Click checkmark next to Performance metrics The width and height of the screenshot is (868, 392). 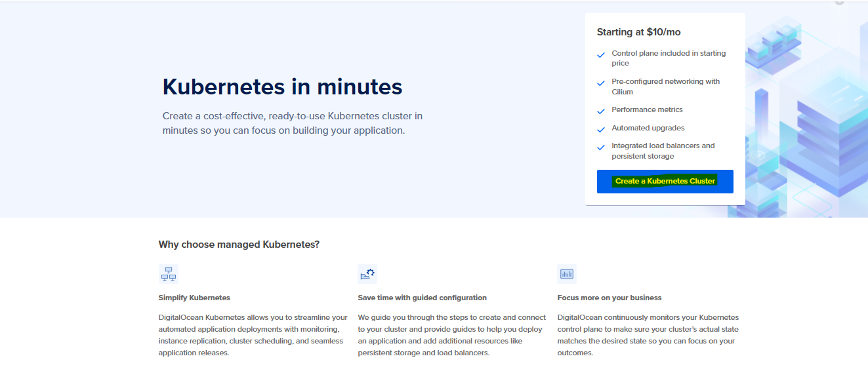click(x=601, y=111)
